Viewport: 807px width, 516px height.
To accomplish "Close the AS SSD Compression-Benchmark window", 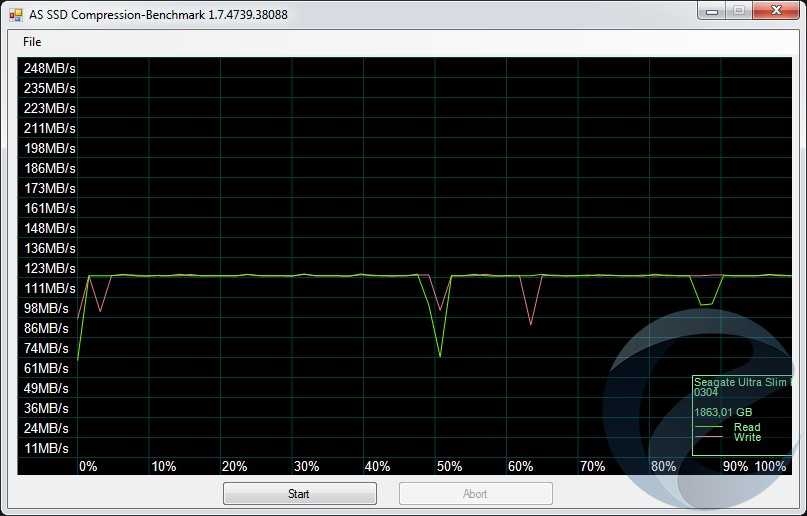I will click(x=775, y=11).
